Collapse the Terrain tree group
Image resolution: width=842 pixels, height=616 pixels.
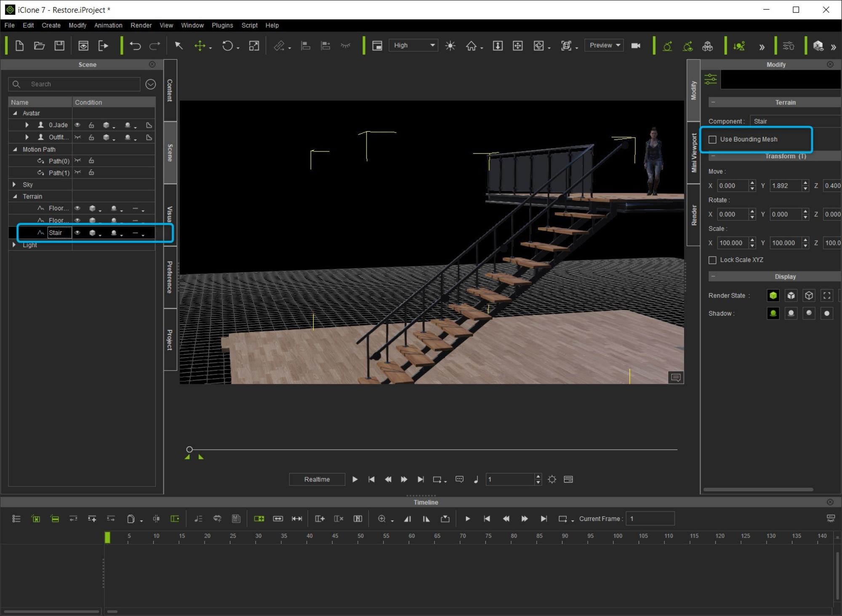(x=15, y=196)
